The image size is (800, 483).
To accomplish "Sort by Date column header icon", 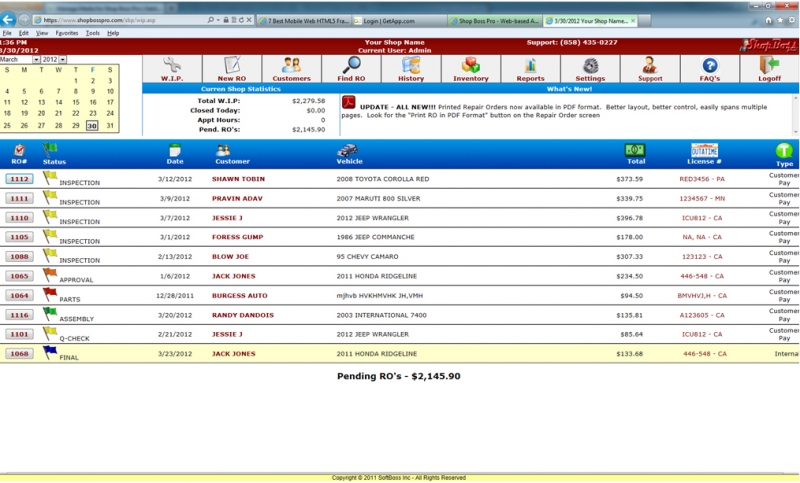I will [x=174, y=150].
